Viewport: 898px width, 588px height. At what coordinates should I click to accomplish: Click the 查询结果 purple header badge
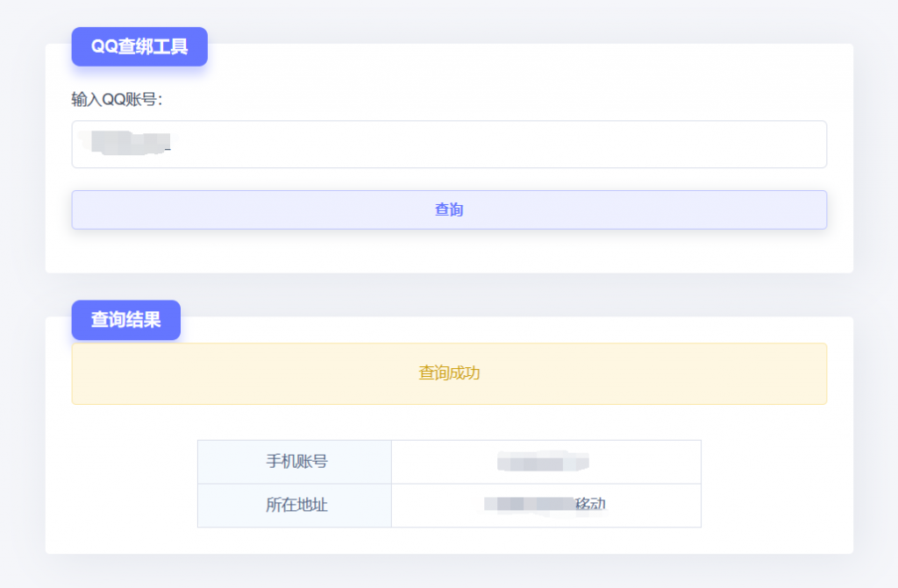(125, 320)
